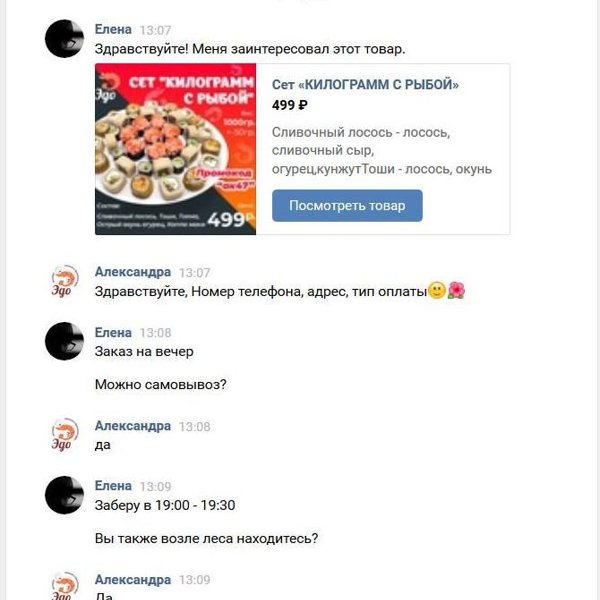
Task: Select the Можно самовывоз? message
Action: click(161, 384)
